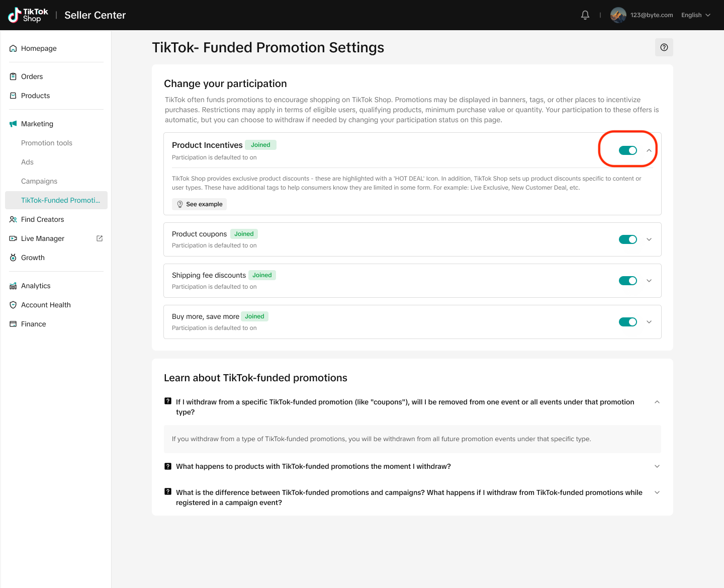Click the TikTok Shop logo

28,15
